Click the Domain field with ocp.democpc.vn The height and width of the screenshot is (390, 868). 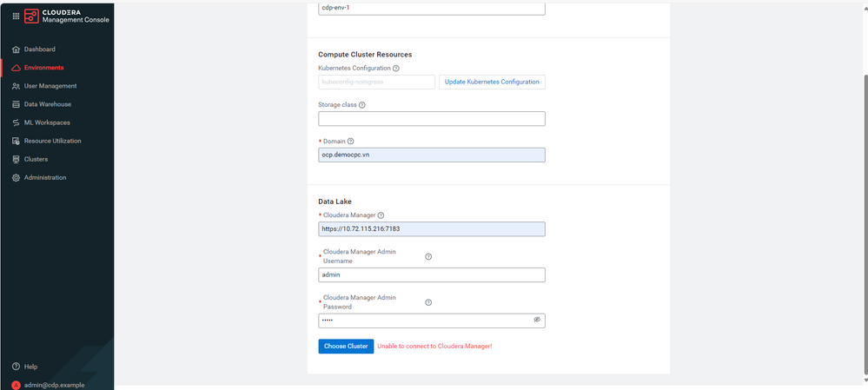[x=432, y=155]
